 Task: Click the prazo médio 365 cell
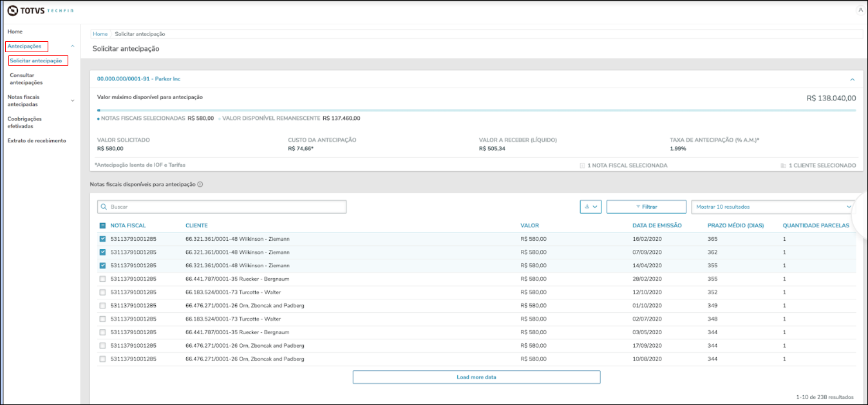712,239
